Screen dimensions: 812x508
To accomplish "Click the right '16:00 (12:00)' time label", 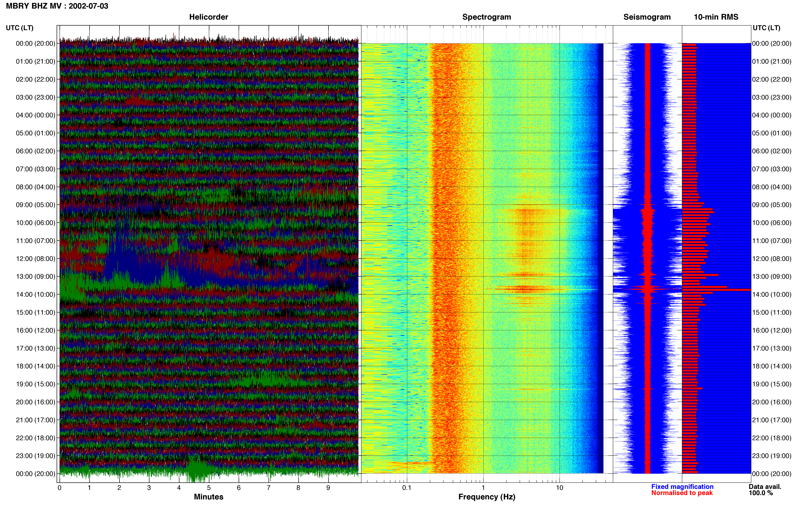I will pos(772,330).
